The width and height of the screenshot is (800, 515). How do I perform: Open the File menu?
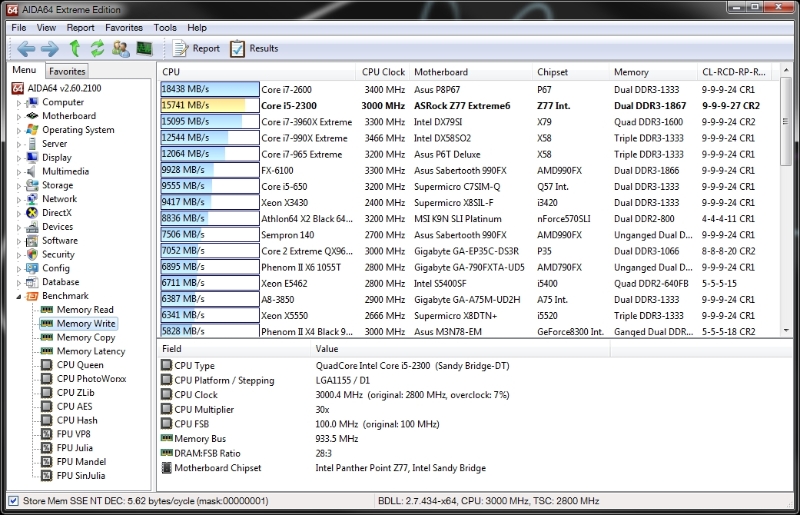pyautogui.click(x=19, y=28)
